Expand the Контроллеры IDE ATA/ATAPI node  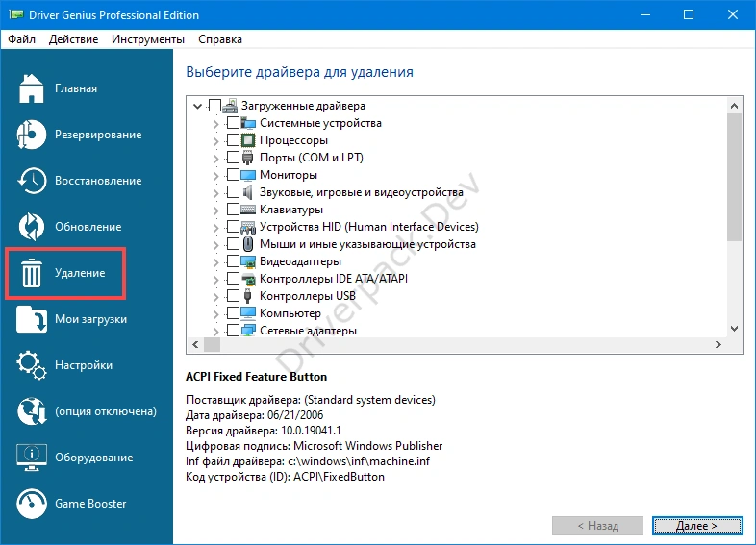[215, 280]
